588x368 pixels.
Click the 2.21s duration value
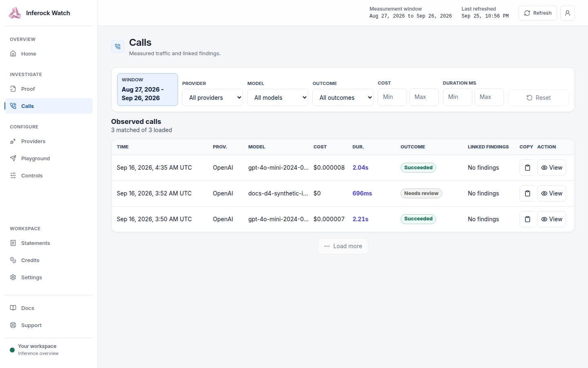(x=361, y=219)
